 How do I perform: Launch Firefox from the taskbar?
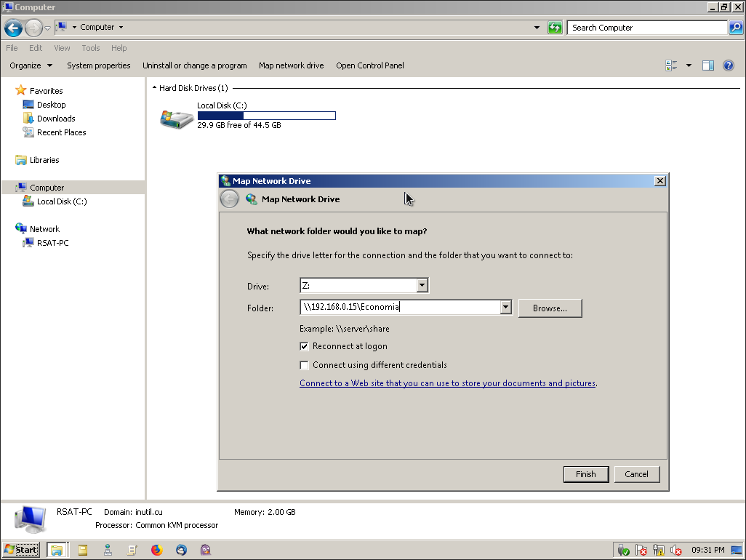click(x=156, y=550)
